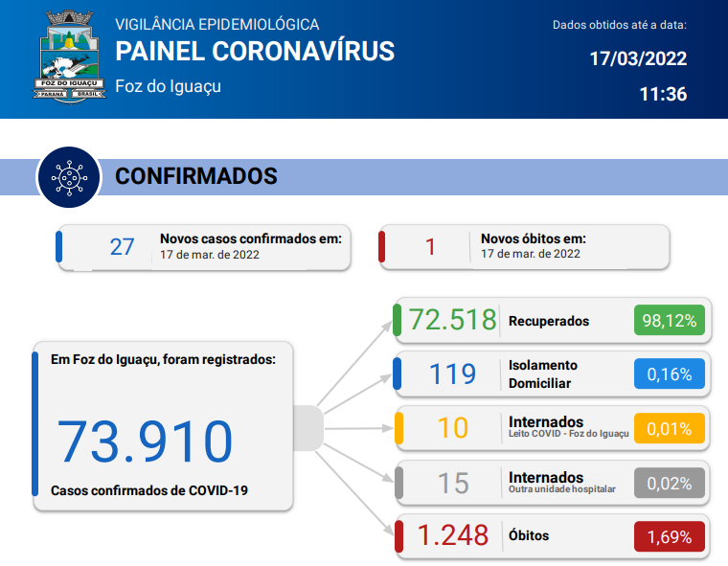Click the 1.248 deaths number
The width and height of the screenshot is (728, 566).
(453, 535)
